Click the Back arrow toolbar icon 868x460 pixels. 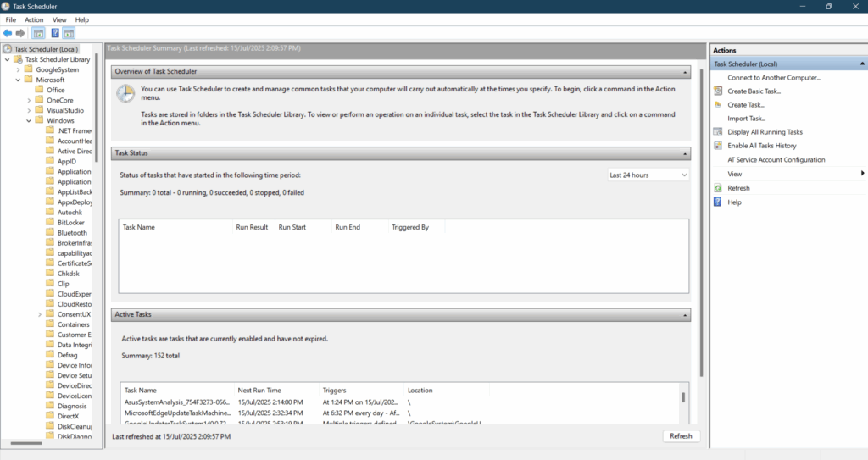pyautogui.click(x=8, y=33)
